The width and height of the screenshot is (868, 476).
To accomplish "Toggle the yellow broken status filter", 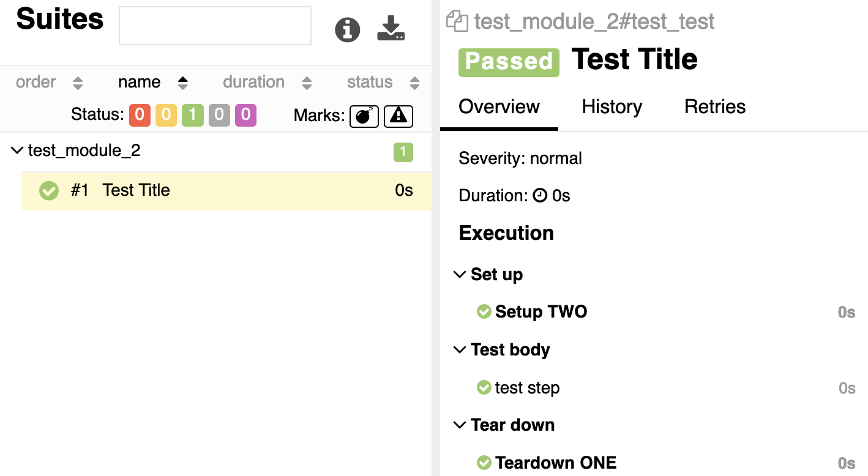I will tap(166, 115).
